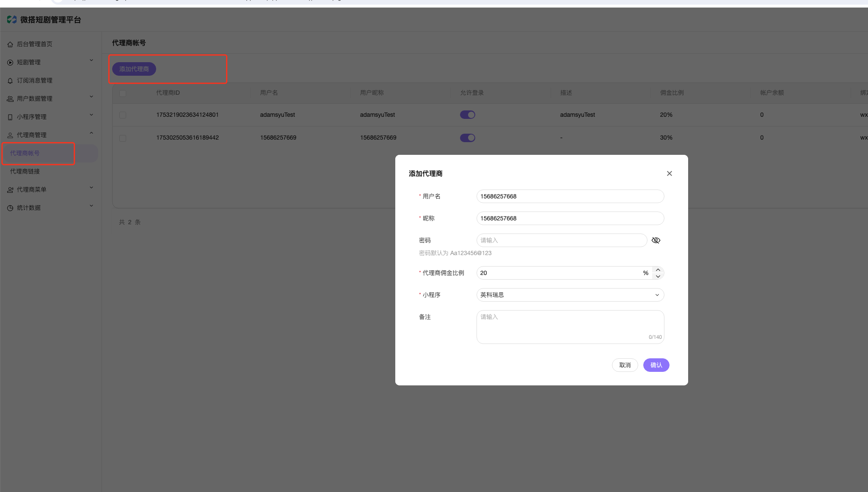Click the 取消 button in the dialog
Image resolution: width=868 pixels, height=492 pixels.
(625, 365)
